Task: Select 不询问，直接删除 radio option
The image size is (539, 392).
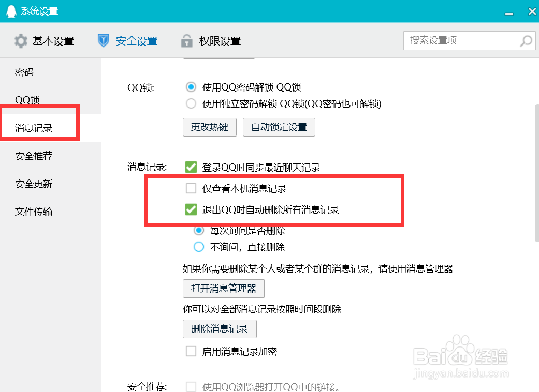Action: pos(199,247)
